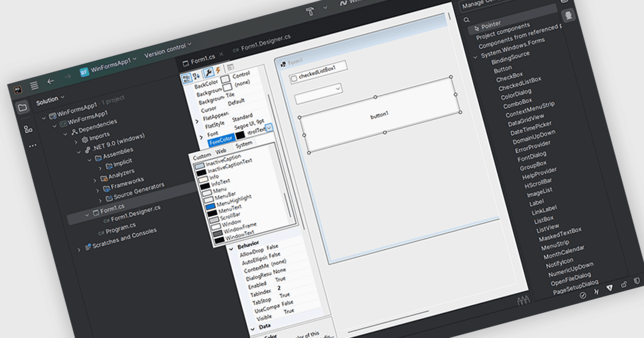Screen dimensions: 644x338
Task: Select the Web color tab
Action: click(x=221, y=151)
